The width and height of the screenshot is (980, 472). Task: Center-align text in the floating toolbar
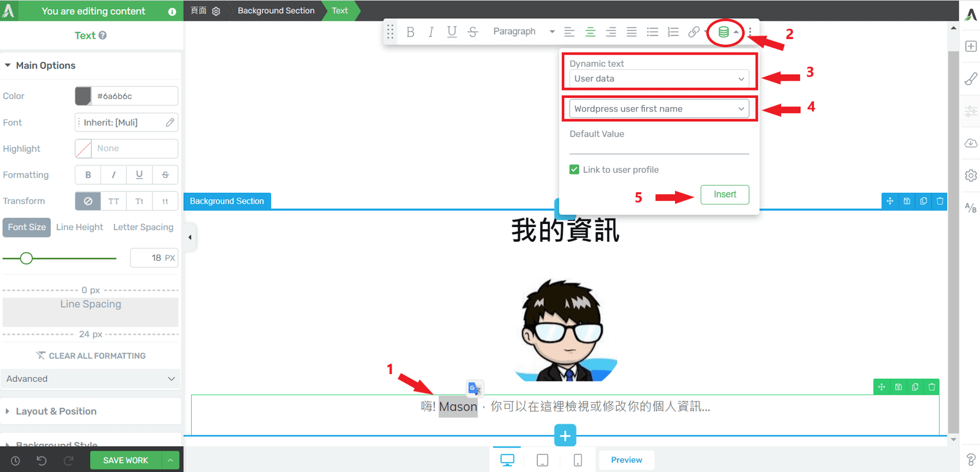590,32
